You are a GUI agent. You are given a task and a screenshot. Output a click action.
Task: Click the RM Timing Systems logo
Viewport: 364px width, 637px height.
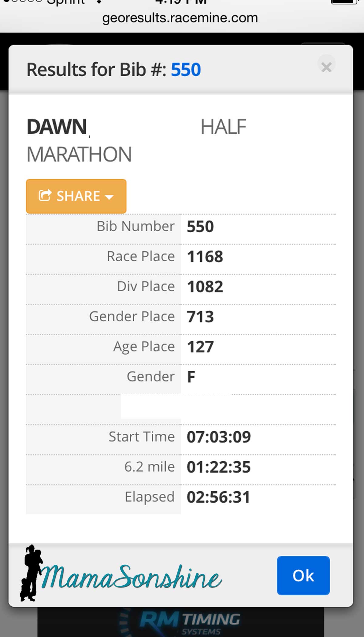pyautogui.click(x=190, y=621)
